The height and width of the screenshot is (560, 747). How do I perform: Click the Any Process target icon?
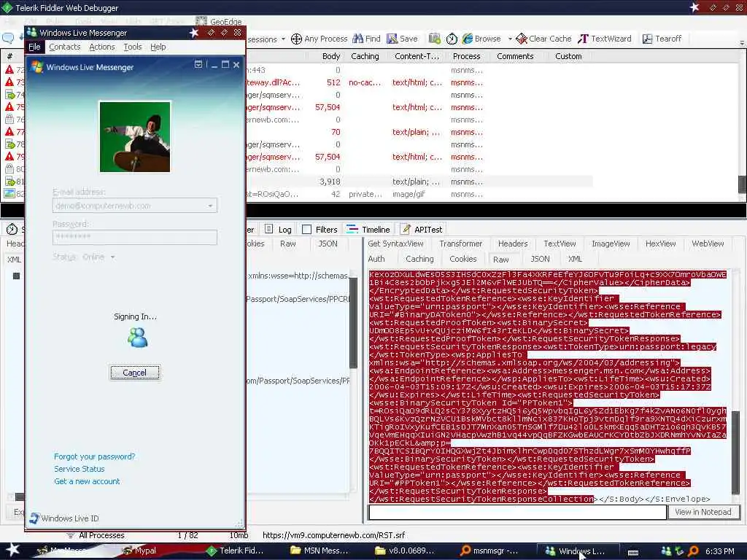click(296, 39)
